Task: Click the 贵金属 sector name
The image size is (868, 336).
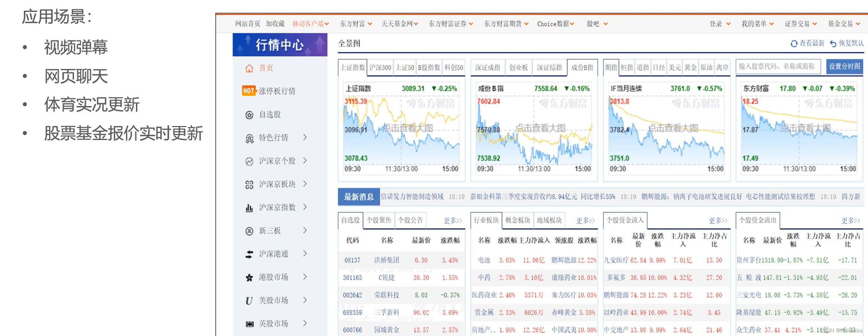Action: (484, 313)
